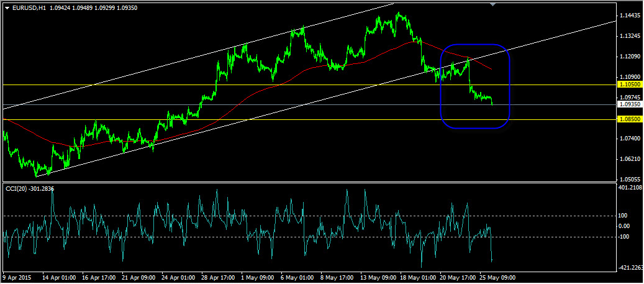Click the 18 May 01:00 time label
The width and height of the screenshot is (644, 284).
click(417, 277)
